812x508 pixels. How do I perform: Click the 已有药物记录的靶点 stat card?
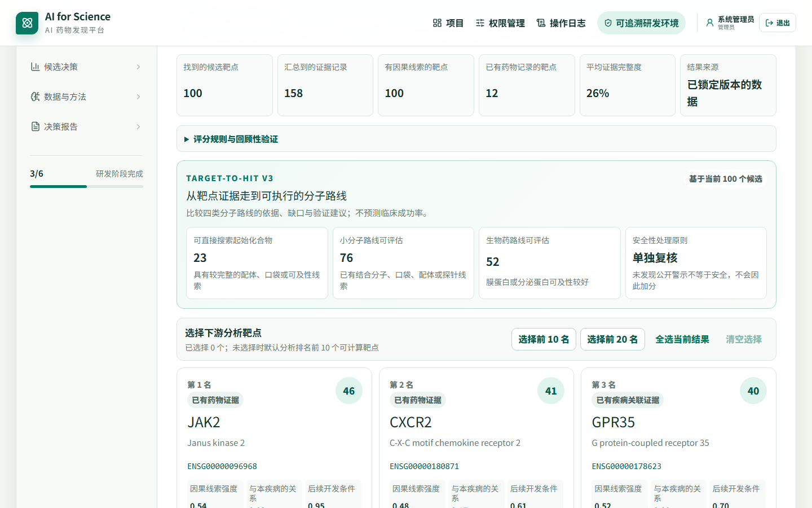(527, 85)
